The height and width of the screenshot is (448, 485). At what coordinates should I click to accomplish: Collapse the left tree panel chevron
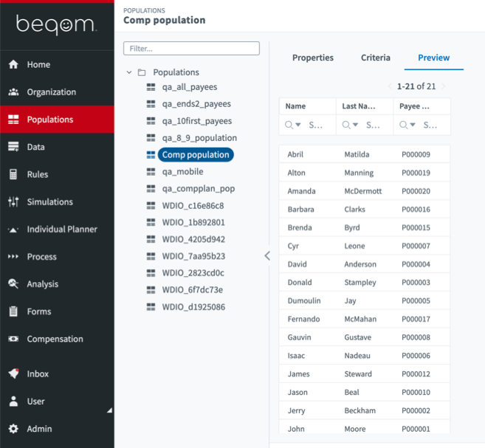(267, 255)
